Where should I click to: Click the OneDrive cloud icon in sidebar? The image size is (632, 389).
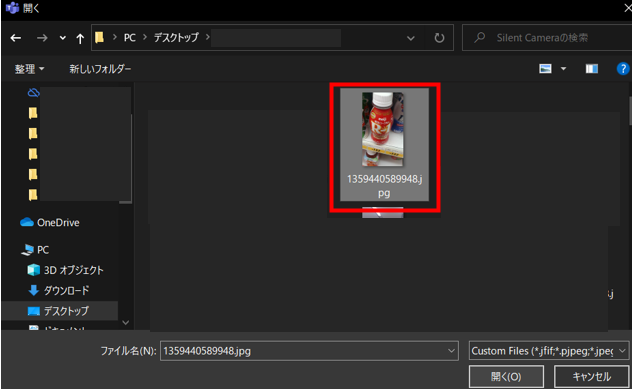pyautogui.click(x=27, y=222)
